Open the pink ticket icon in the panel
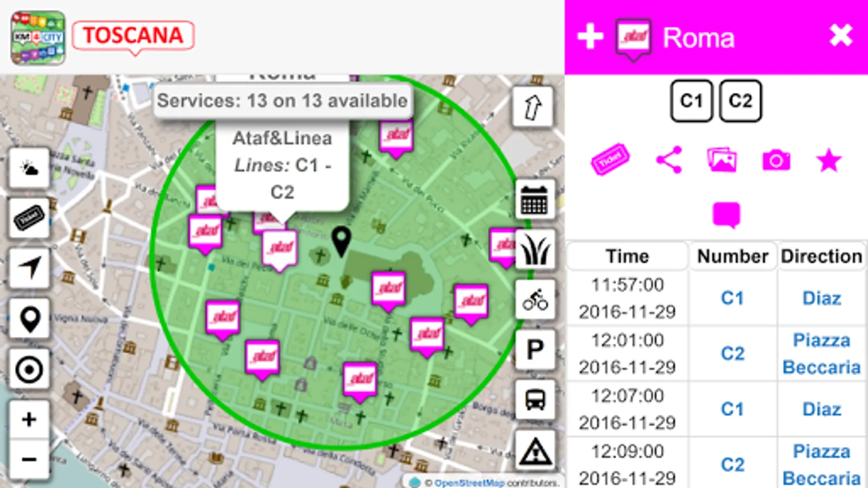The image size is (868, 488). coord(610,159)
